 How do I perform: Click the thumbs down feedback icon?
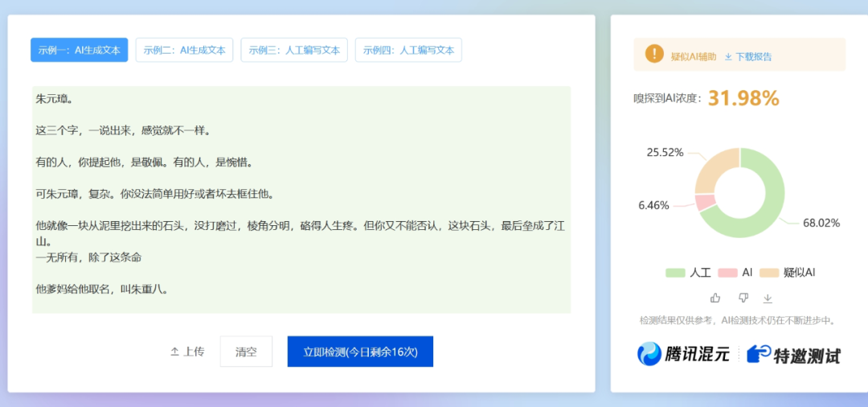[743, 298]
